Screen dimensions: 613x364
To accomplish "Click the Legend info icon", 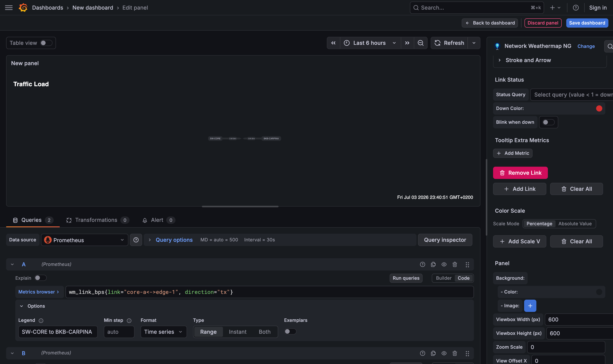I will (x=41, y=320).
